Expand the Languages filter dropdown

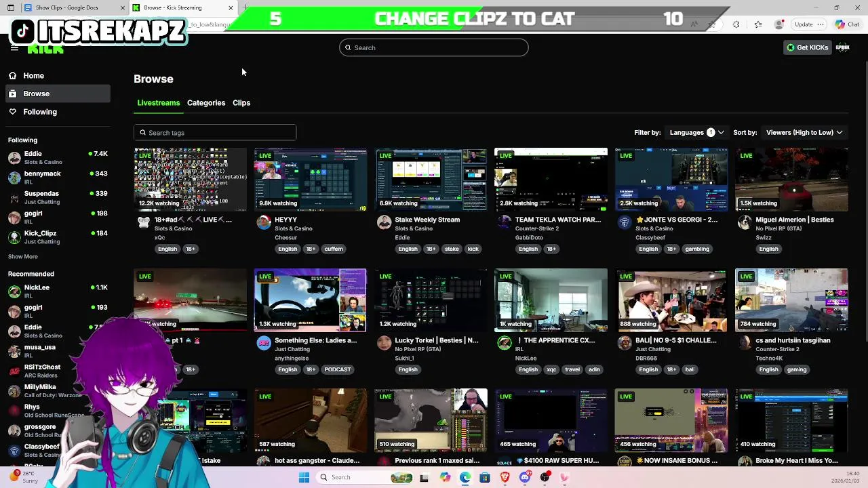[x=696, y=133]
